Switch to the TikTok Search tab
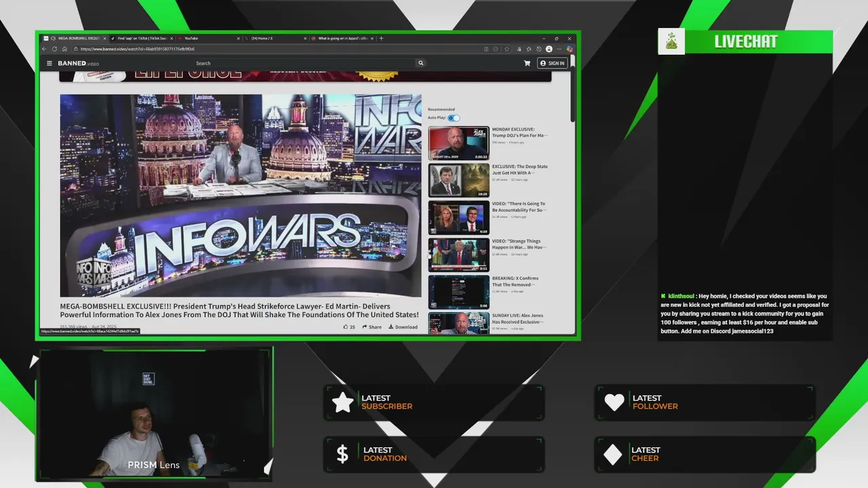The image size is (868, 488). [x=141, y=38]
